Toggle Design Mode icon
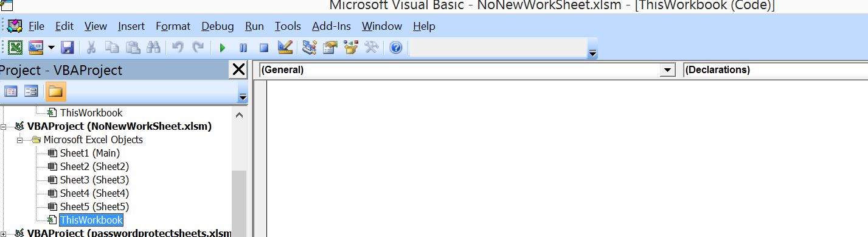This screenshot has height=237, width=868. point(285,48)
